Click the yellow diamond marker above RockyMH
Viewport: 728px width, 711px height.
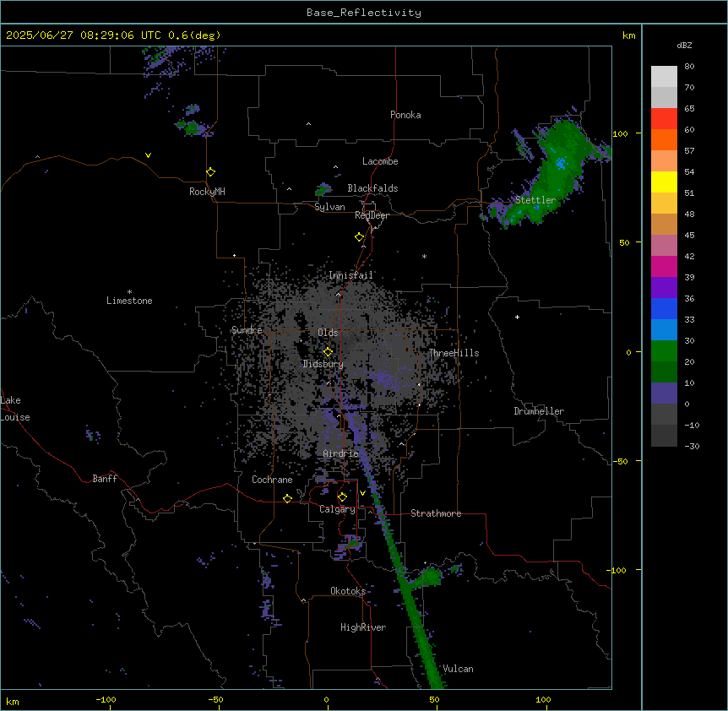[x=210, y=172]
